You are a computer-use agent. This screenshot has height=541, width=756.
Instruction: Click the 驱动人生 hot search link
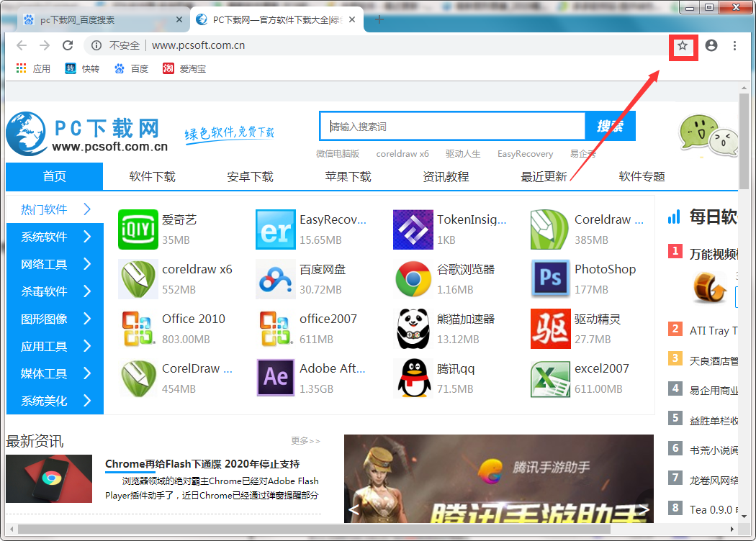tap(463, 154)
